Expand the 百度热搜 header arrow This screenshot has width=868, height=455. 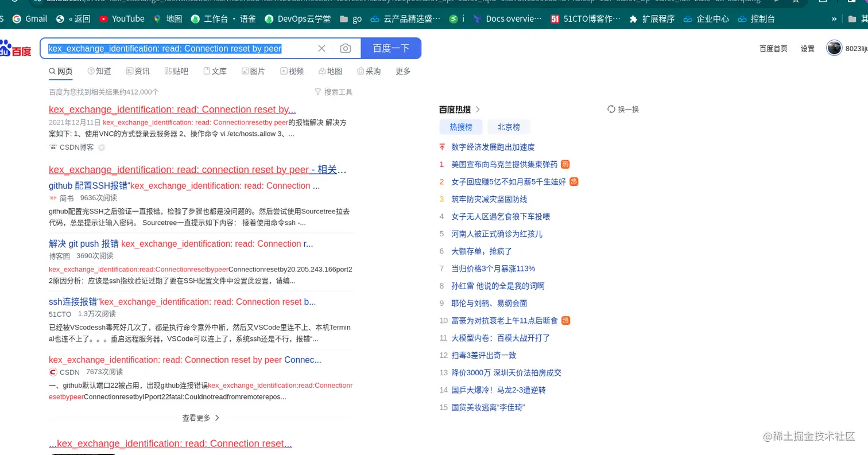[x=478, y=109]
